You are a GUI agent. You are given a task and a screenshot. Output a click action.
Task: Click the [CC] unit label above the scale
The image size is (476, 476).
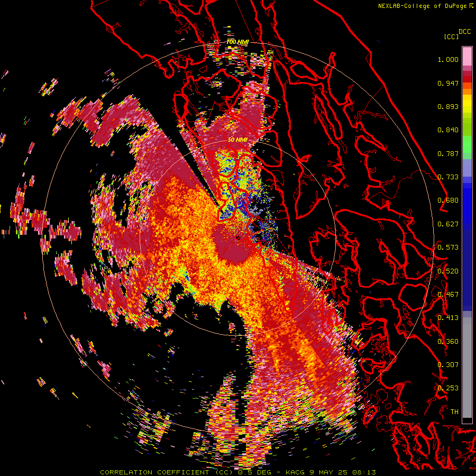pos(451,36)
